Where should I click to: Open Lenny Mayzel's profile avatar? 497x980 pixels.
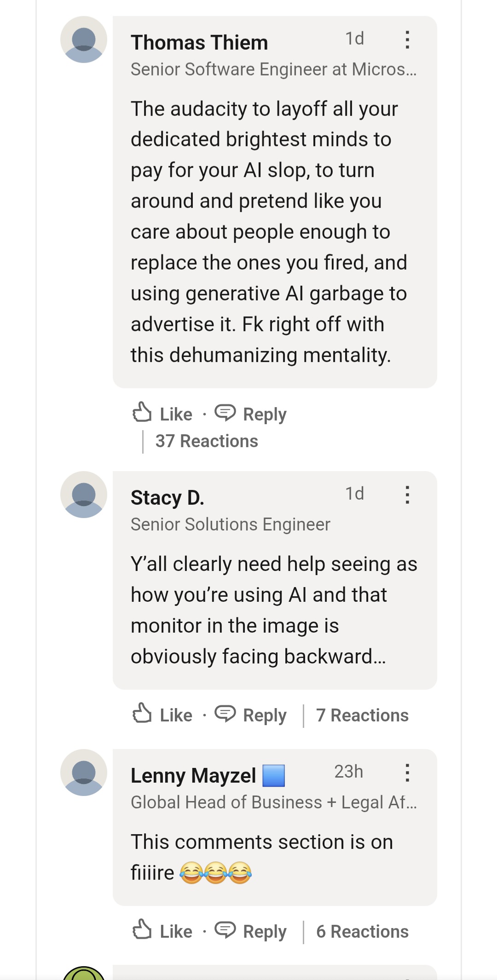pyautogui.click(x=84, y=772)
